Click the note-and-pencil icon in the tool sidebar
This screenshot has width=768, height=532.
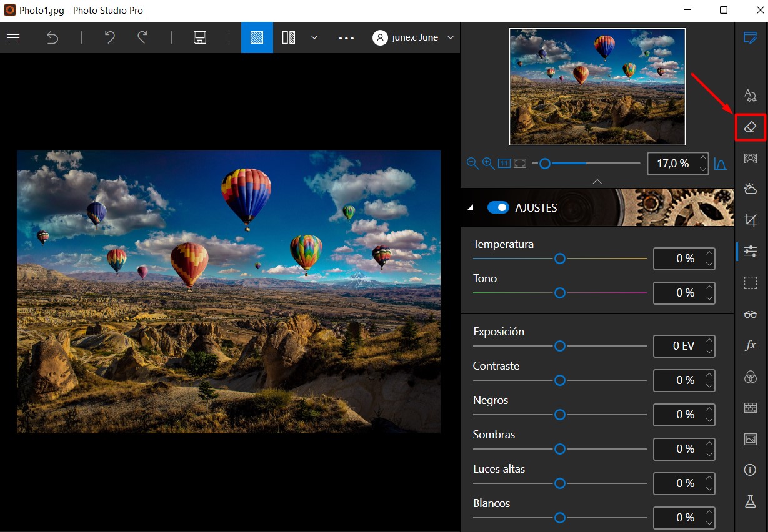[751, 37]
